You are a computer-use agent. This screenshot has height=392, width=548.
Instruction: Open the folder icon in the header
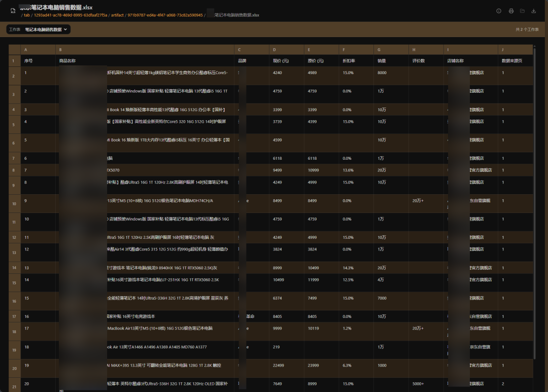(x=522, y=11)
